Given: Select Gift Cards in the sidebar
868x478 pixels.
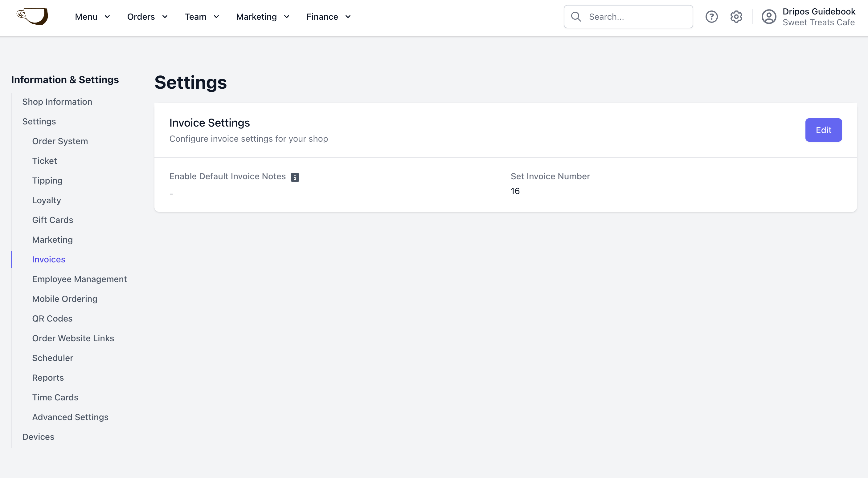Looking at the screenshot, I should click(x=53, y=220).
